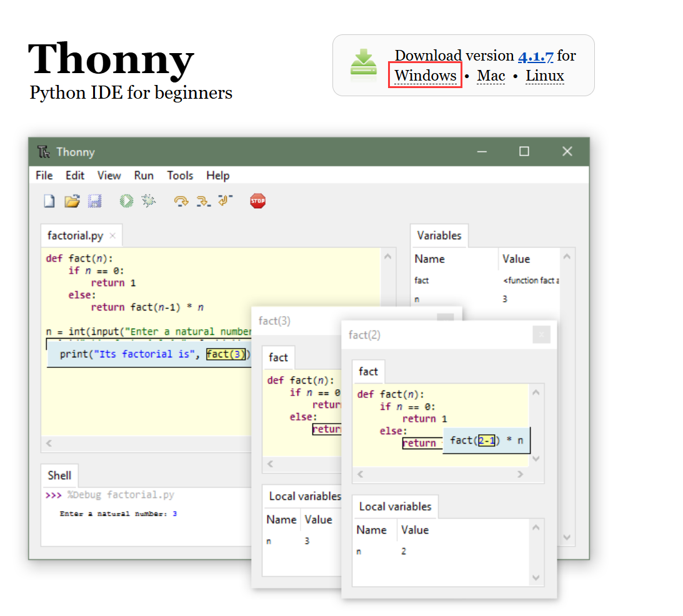Click the New file toolbar icon
Screen dimensions: 683x616
click(x=49, y=201)
